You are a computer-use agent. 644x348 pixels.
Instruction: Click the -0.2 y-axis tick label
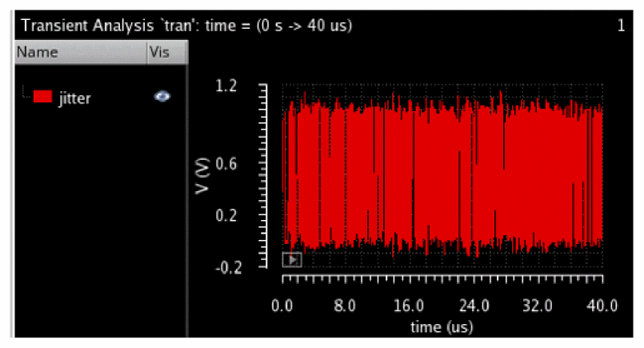click(229, 268)
